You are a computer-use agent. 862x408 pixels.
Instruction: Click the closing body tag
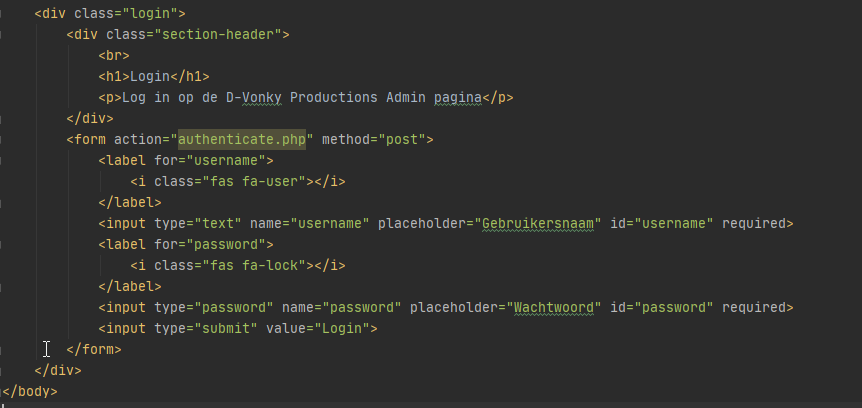click(30, 391)
